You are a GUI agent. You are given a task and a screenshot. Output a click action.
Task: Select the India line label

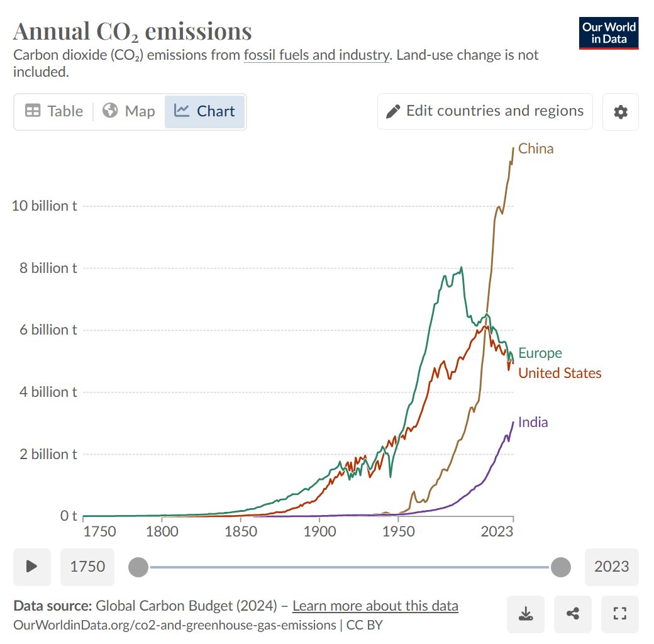[x=533, y=422]
